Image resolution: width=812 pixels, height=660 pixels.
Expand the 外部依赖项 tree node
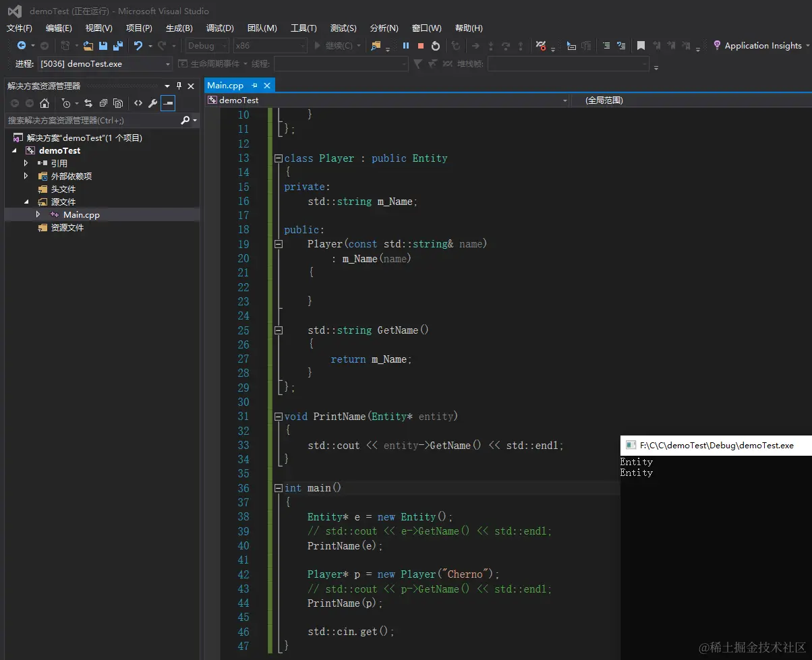click(26, 176)
